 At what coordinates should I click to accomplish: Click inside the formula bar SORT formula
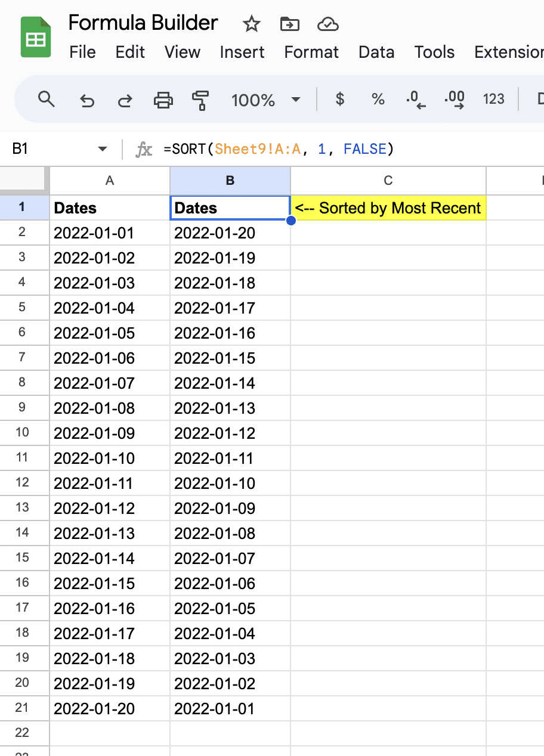click(279, 149)
